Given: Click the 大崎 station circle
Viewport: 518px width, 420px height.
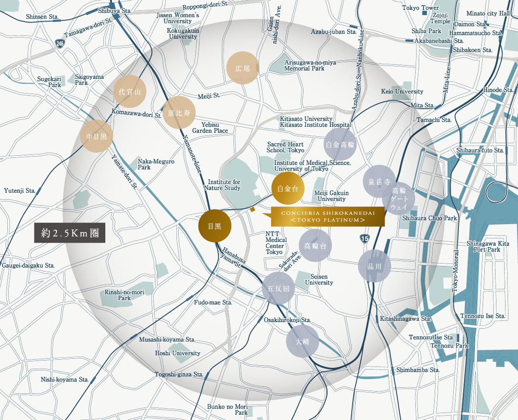Looking at the screenshot, I should click(303, 342).
